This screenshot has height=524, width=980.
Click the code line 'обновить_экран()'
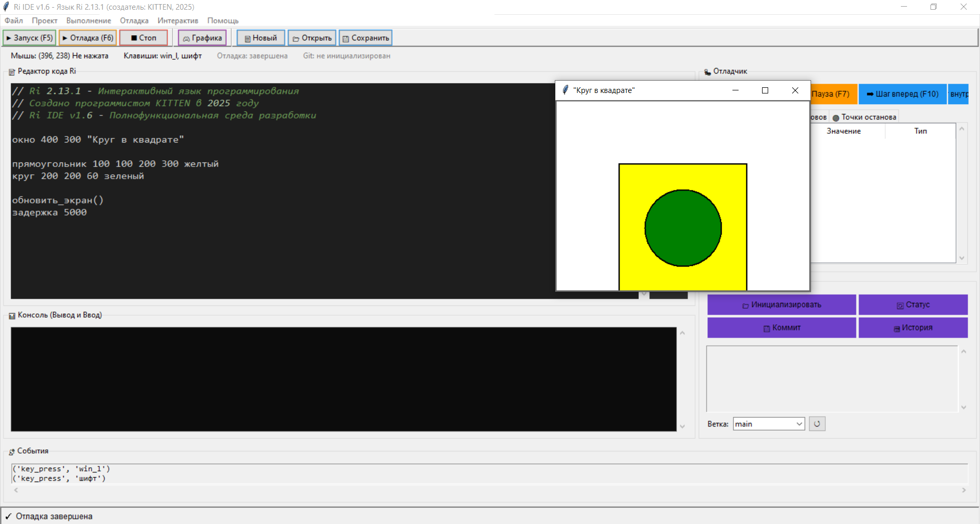[x=58, y=200]
